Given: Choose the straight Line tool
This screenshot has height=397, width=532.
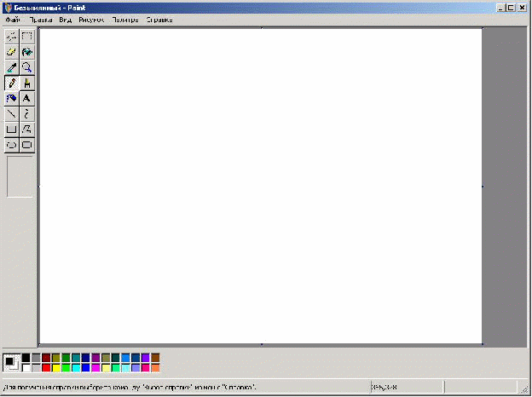Looking at the screenshot, I should pyautogui.click(x=12, y=114).
